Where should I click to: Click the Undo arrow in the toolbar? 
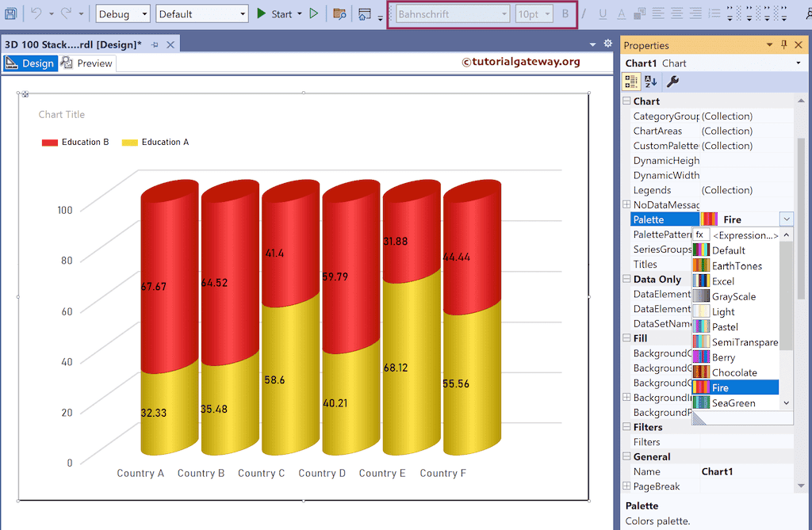click(36, 13)
